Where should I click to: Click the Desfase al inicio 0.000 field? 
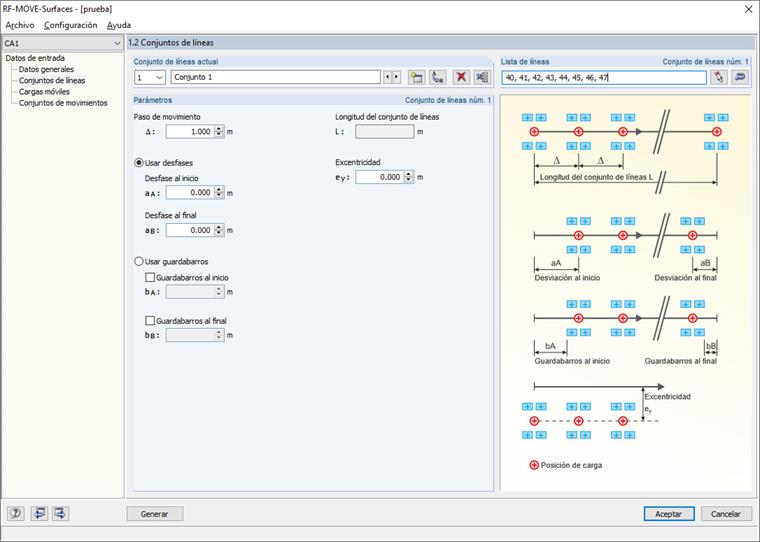click(x=190, y=192)
